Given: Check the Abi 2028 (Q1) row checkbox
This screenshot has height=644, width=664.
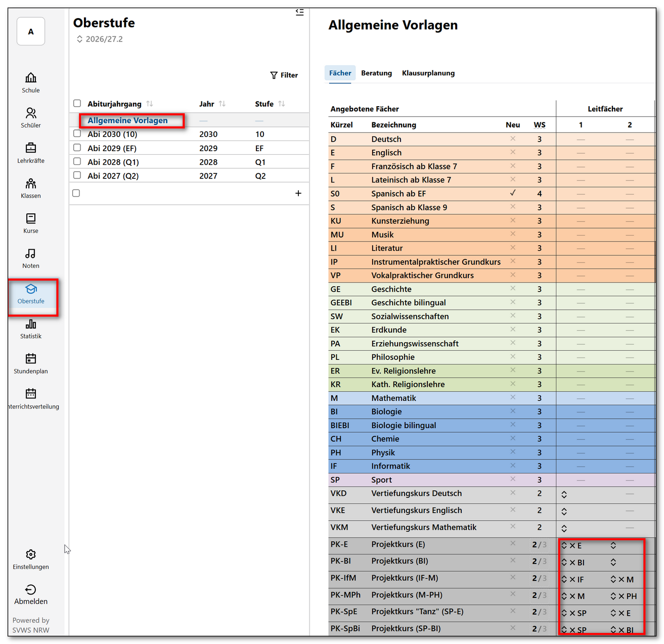Looking at the screenshot, I should (x=77, y=161).
